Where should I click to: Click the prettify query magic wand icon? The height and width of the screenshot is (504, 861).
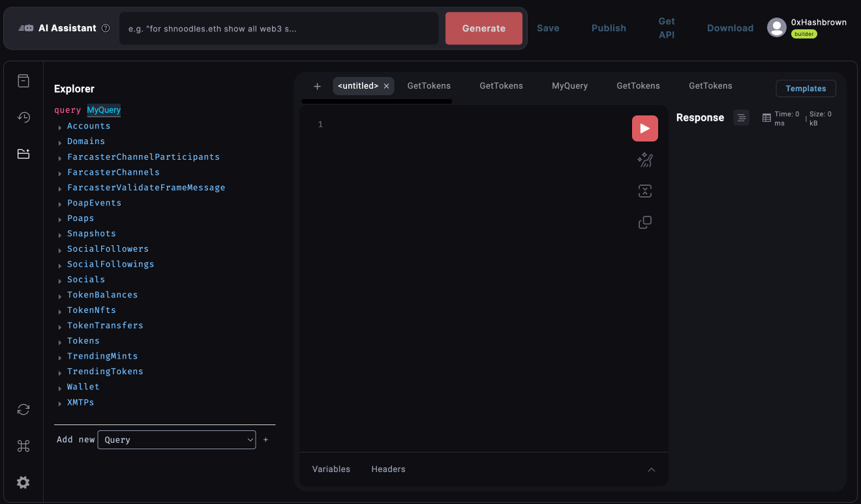tap(644, 160)
